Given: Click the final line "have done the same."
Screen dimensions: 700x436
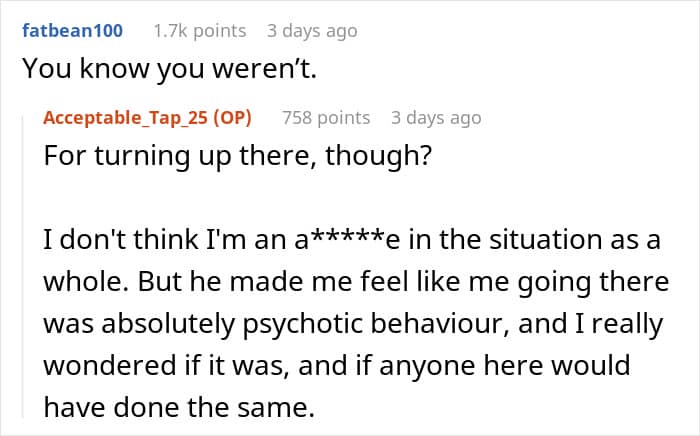Looking at the screenshot, I should 179,407.
